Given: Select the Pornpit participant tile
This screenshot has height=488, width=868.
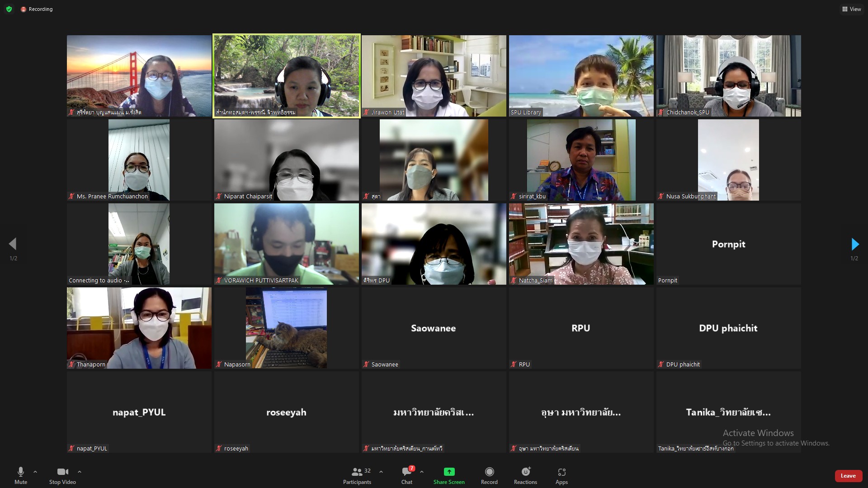Looking at the screenshot, I should click(728, 244).
